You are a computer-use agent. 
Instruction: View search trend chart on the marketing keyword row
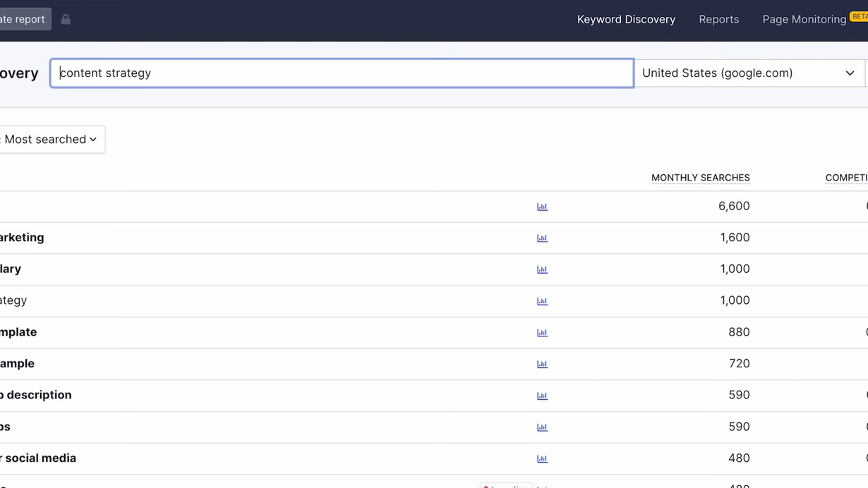pos(542,238)
